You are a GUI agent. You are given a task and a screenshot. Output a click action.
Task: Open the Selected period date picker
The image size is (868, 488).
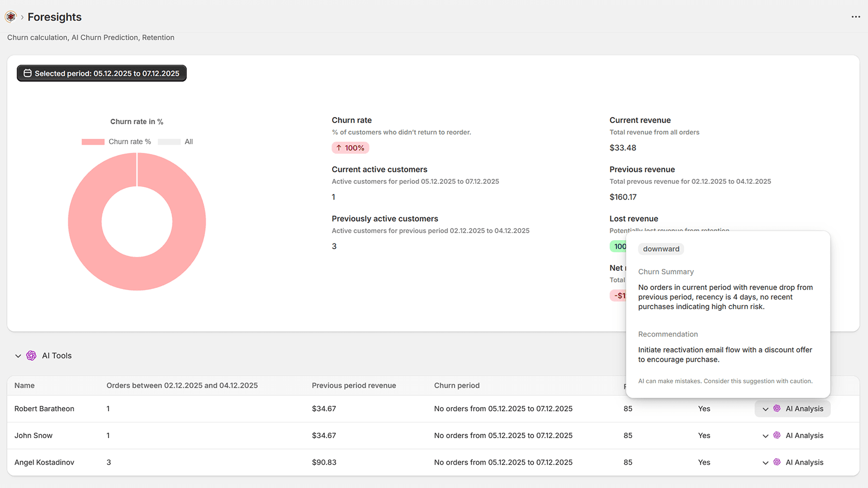101,73
